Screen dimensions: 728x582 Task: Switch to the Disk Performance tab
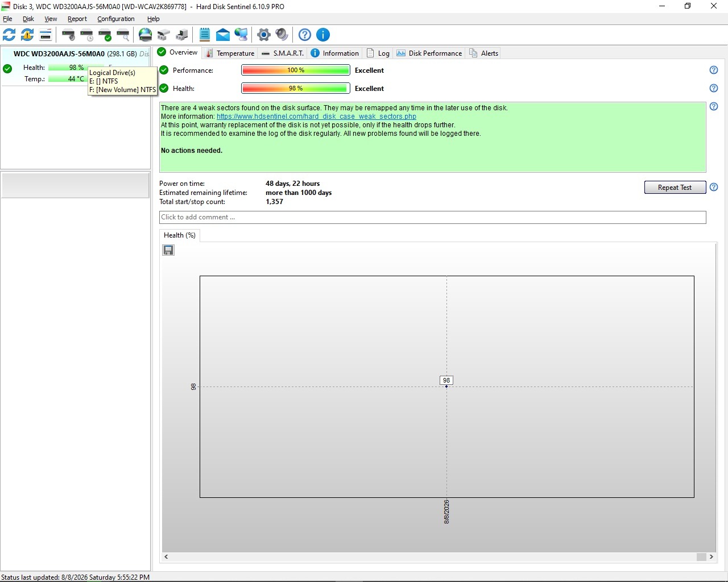429,53
